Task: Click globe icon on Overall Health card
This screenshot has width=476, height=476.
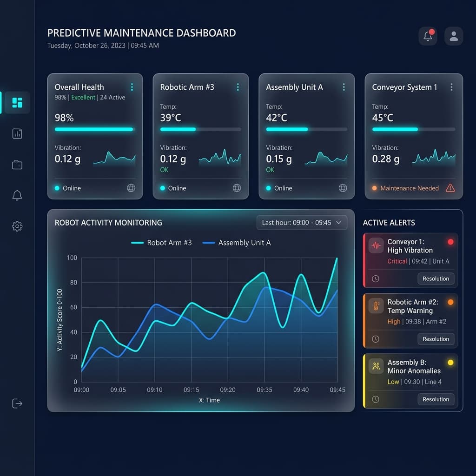Action: click(x=131, y=188)
